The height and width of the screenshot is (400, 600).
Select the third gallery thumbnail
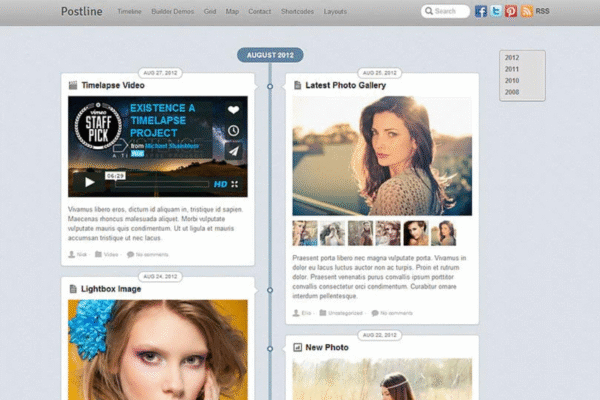[x=360, y=233]
